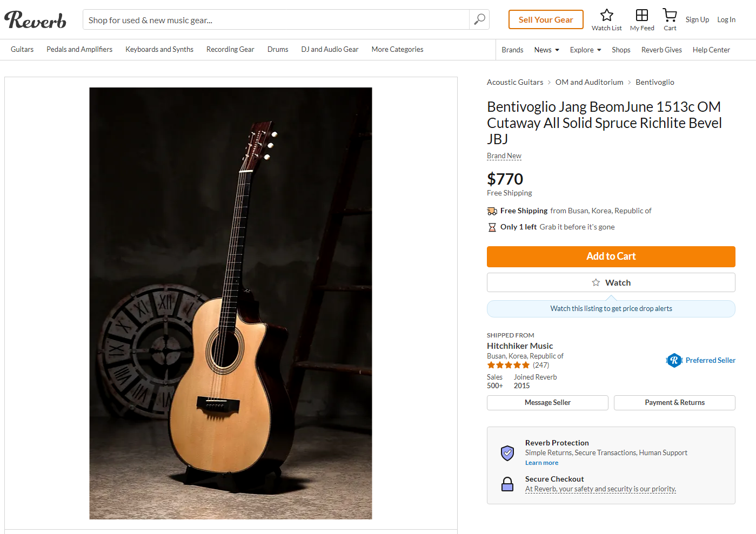Viewport: 756px width, 534px height.
Task: Toggle Watch on this listing
Action: [x=611, y=282]
